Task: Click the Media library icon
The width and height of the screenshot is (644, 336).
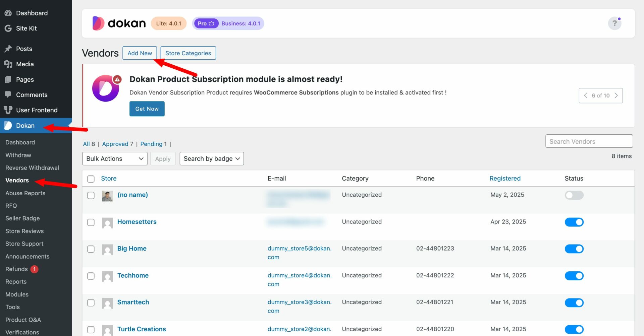Action: (8, 64)
